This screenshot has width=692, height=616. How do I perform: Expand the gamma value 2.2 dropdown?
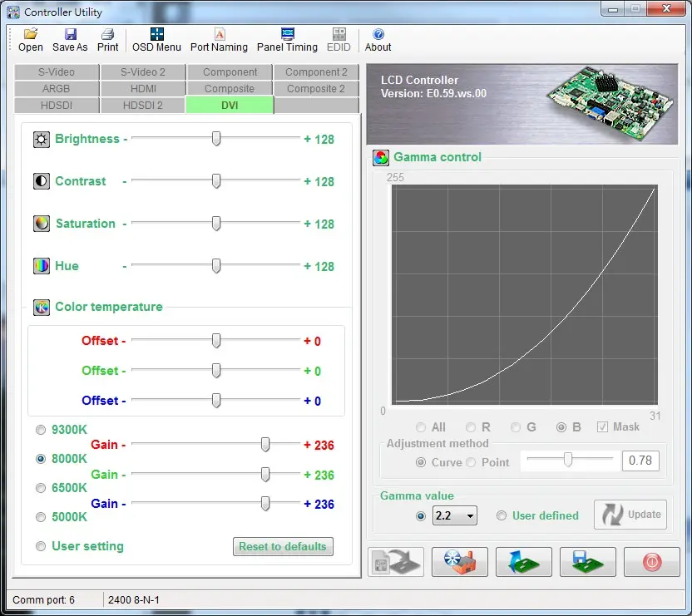tap(470, 516)
